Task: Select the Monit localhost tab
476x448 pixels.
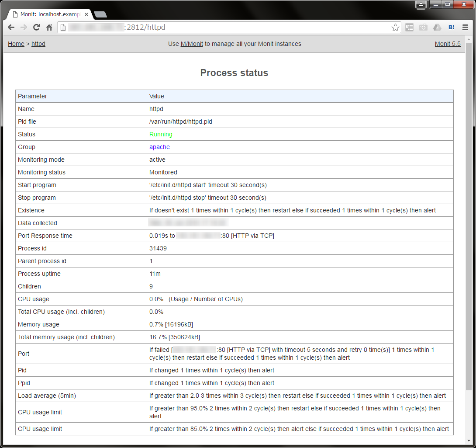Action: (48, 14)
